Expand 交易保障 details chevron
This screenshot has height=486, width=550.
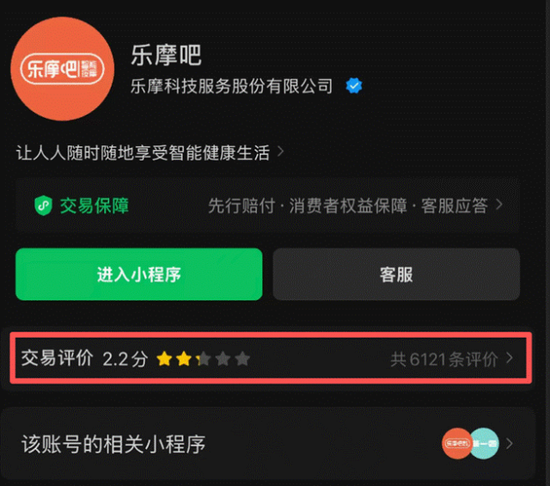pyautogui.click(x=499, y=204)
